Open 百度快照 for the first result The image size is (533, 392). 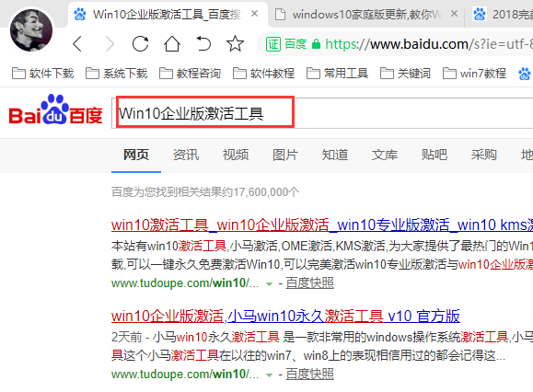click(x=309, y=283)
